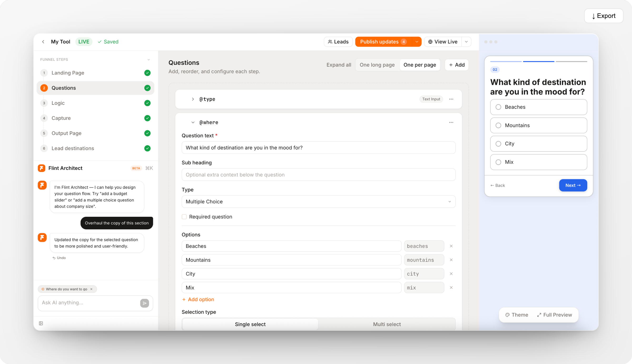Click the second progress bar segment in preview

tap(539, 61)
